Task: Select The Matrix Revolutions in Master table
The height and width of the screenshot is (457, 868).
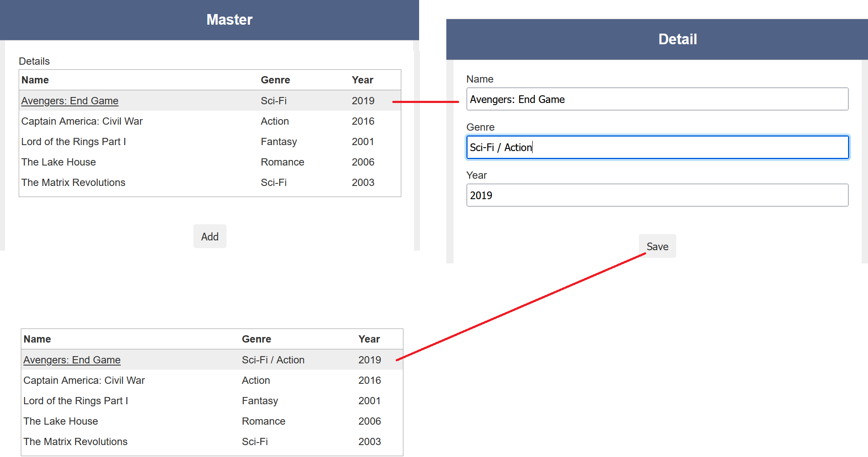Action: tap(73, 183)
